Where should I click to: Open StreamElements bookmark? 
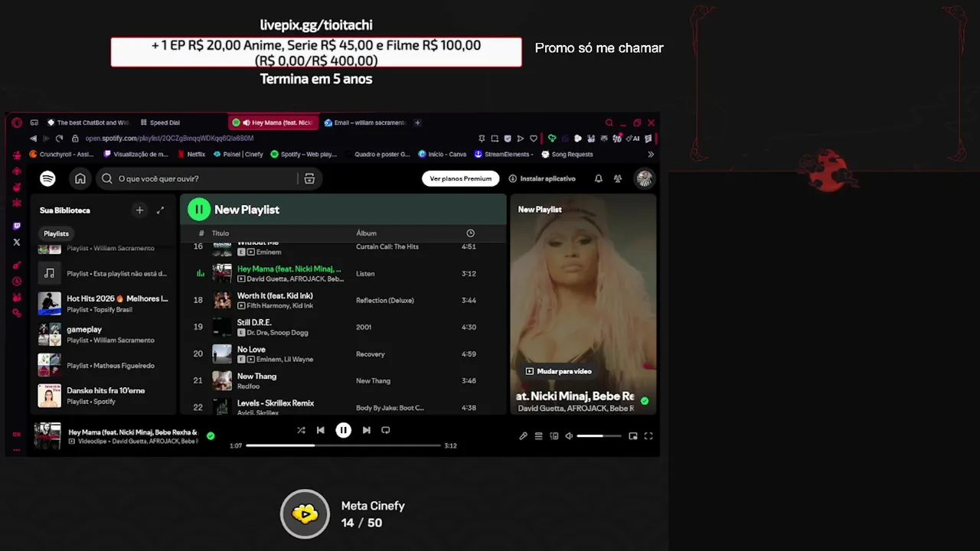click(x=502, y=154)
